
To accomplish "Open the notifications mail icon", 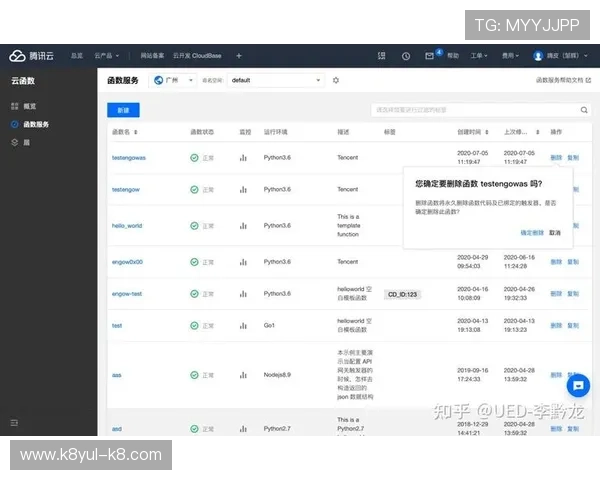I will click(432, 56).
